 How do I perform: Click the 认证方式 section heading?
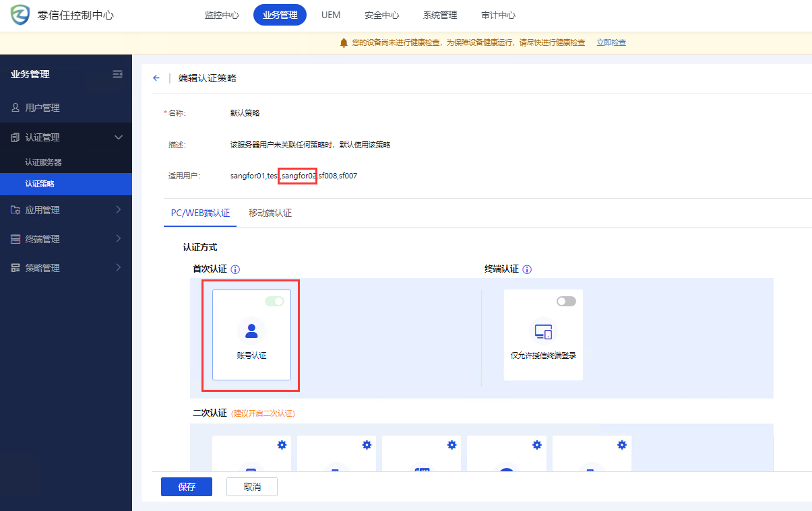[200, 248]
